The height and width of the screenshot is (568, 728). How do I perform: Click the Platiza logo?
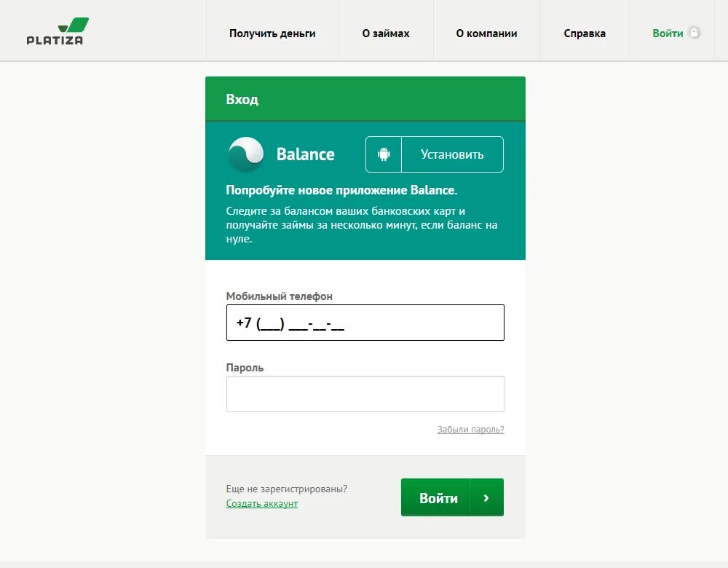[x=58, y=31]
